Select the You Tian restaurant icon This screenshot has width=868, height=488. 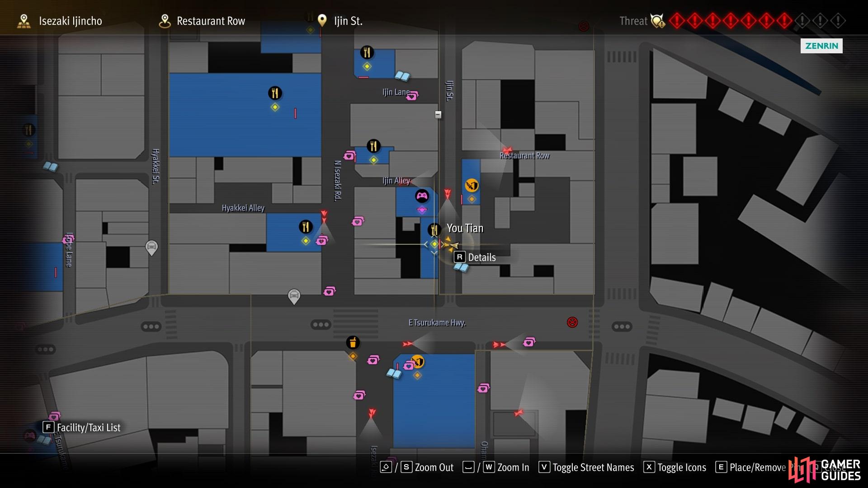click(x=434, y=230)
